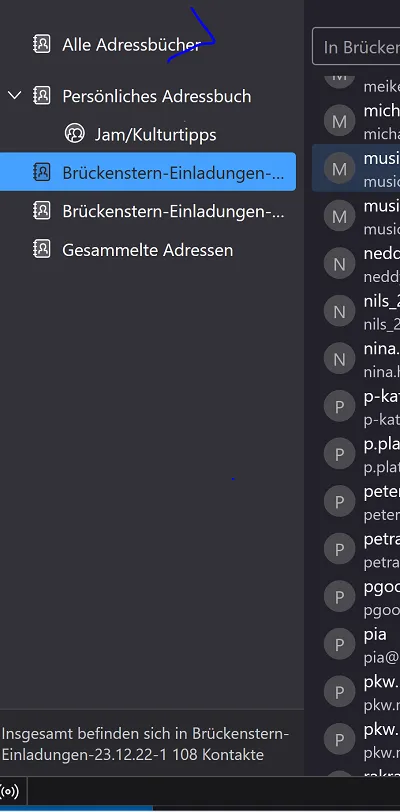This screenshot has width=400, height=812.
Task: Click the Persönliches Adressbuch book icon
Action: click(41, 96)
